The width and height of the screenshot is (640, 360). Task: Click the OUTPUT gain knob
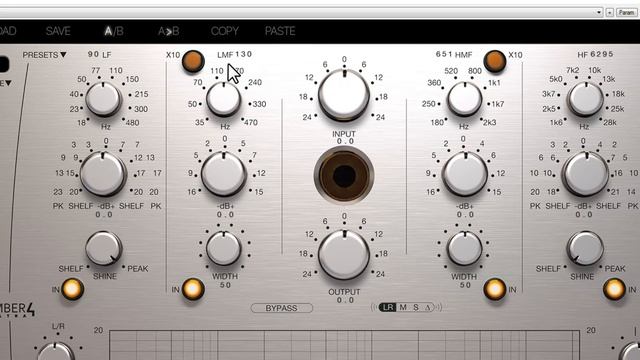[344, 255]
